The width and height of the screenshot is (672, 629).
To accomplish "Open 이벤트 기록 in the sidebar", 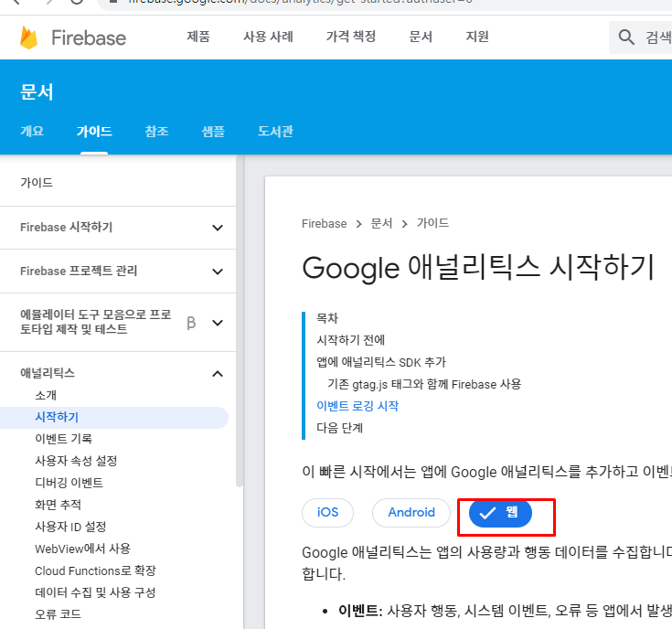I will tap(63, 439).
